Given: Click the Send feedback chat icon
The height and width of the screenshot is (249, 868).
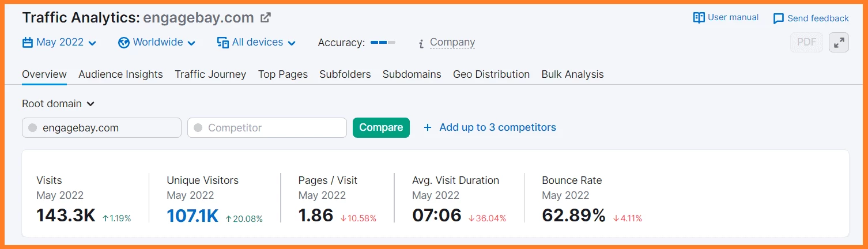Looking at the screenshot, I should coord(779,18).
